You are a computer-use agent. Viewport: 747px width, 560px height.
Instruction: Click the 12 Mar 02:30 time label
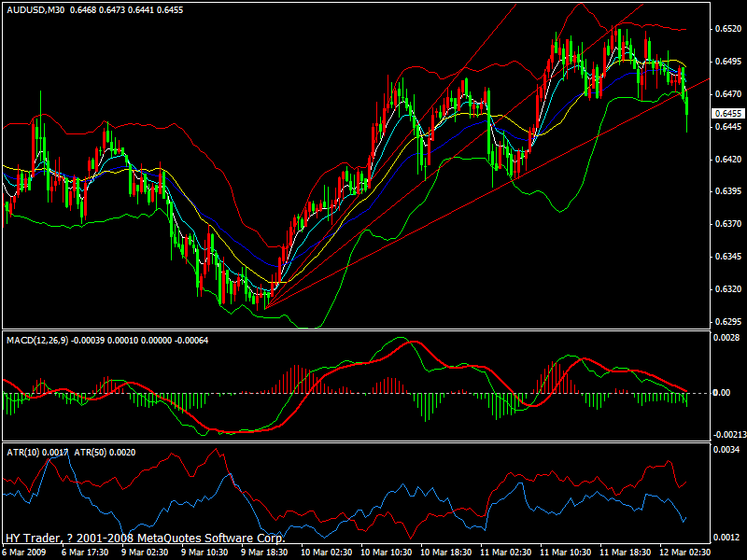coord(685,553)
